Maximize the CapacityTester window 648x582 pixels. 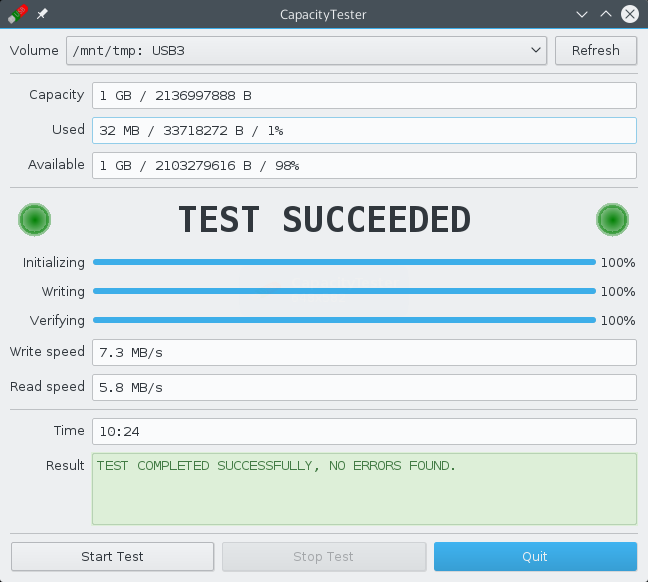click(x=605, y=14)
